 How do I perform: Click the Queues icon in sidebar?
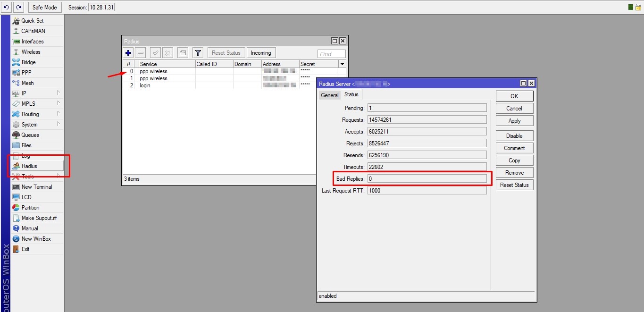[16, 135]
